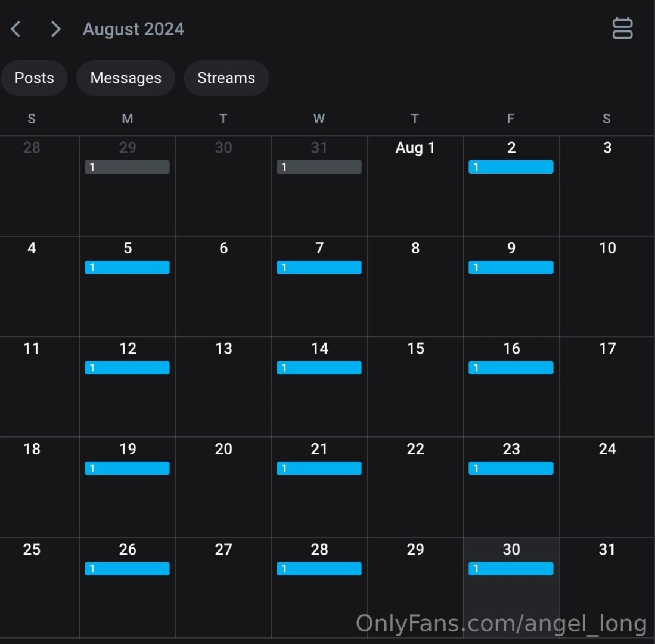Click the gray event indicator on July 29
The image size is (655, 644).
tap(127, 167)
